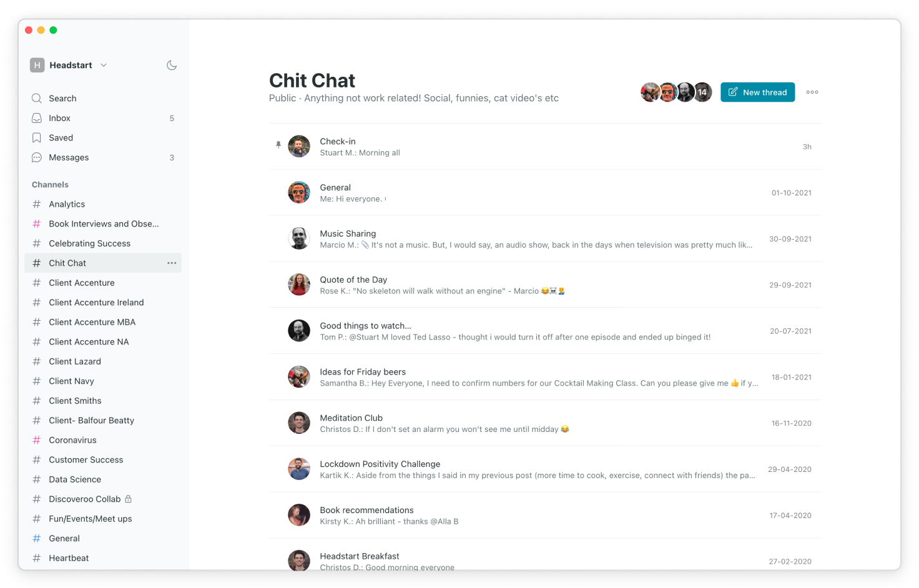
Task: Open the Search magnifier in sidebar
Action: tap(37, 98)
